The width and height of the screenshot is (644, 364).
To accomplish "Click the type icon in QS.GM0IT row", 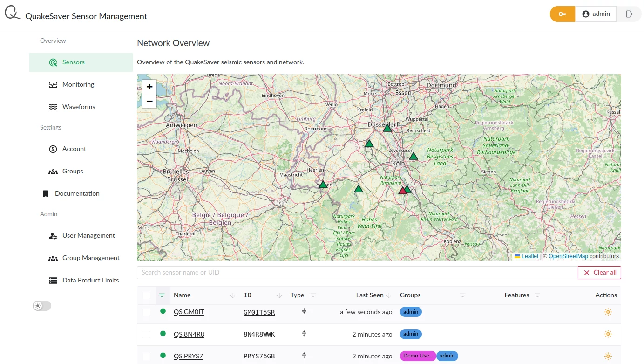I will 304,311.
